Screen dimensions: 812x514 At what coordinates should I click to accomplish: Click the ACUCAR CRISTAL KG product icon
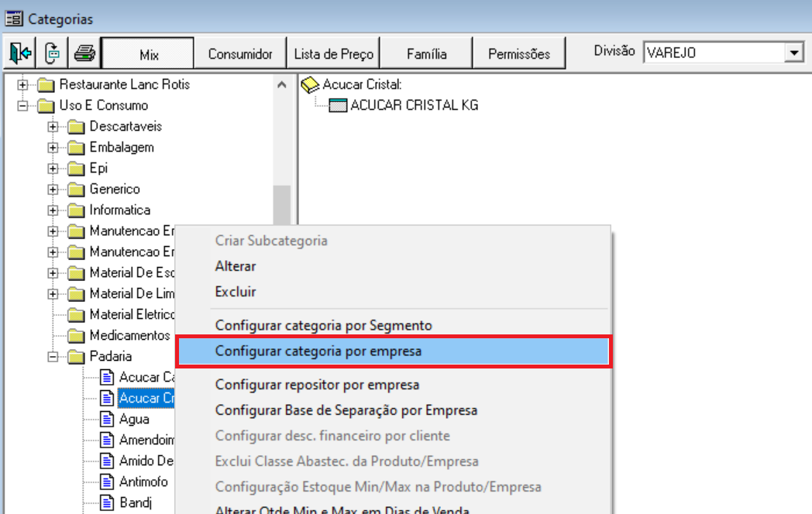[338, 105]
